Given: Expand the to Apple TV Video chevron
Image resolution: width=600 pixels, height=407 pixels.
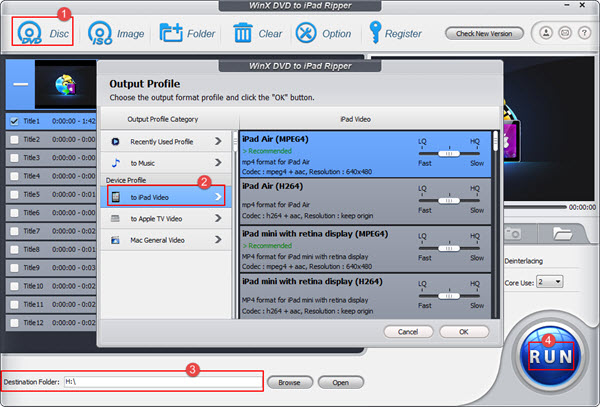Looking at the screenshot, I should point(218,218).
